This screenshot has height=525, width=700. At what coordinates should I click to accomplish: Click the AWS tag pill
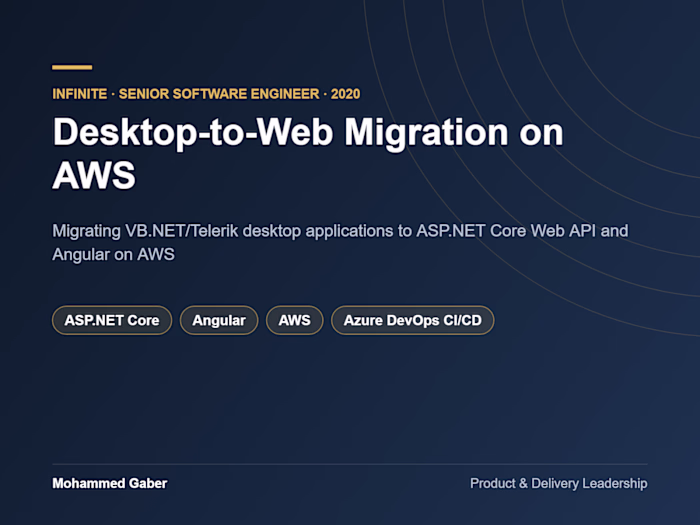295,320
